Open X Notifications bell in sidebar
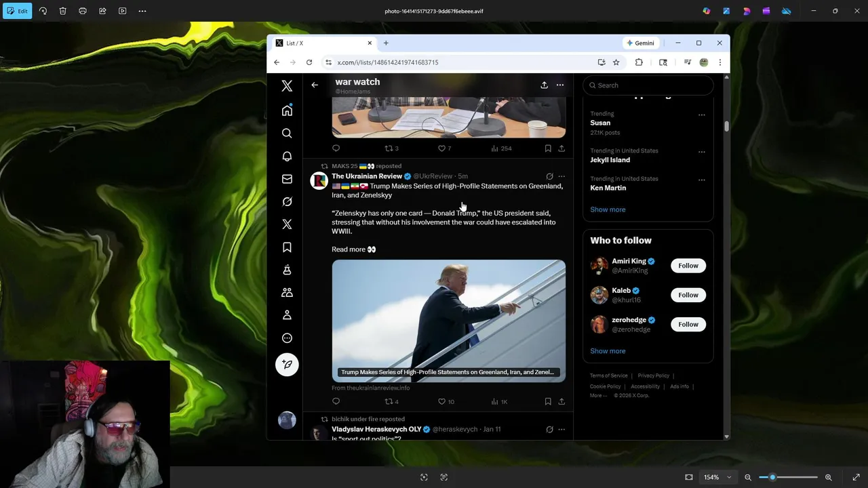This screenshot has height=488, width=868. 287,156
